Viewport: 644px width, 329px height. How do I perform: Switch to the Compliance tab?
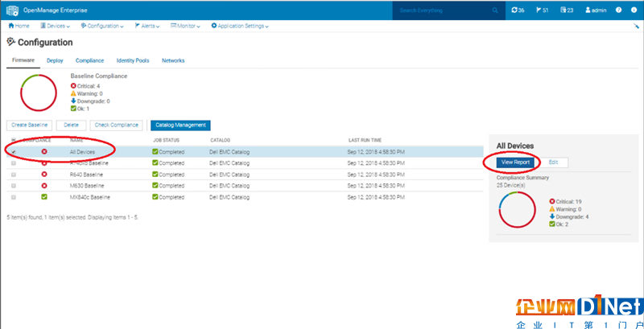pos(89,60)
